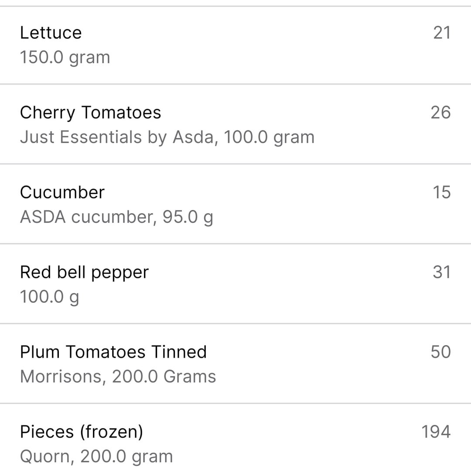Image resolution: width=471 pixels, height=476 pixels.
Task: Open the Lettuce food entry
Action: [x=235, y=45]
